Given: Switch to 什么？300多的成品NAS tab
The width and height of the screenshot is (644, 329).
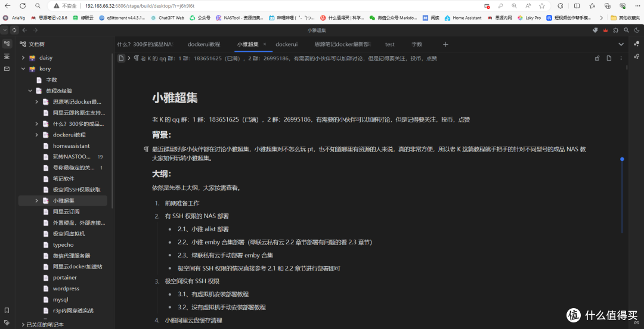Looking at the screenshot, I should (145, 44).
